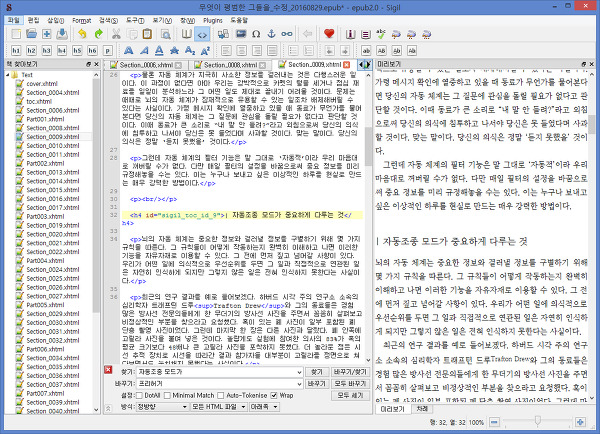Click the 모두 세기 count button

(x=350, y=395)
